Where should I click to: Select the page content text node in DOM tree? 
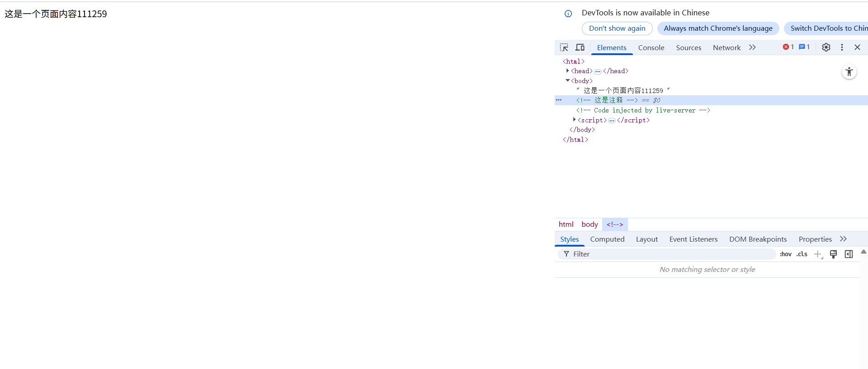(x=711, y=90)
